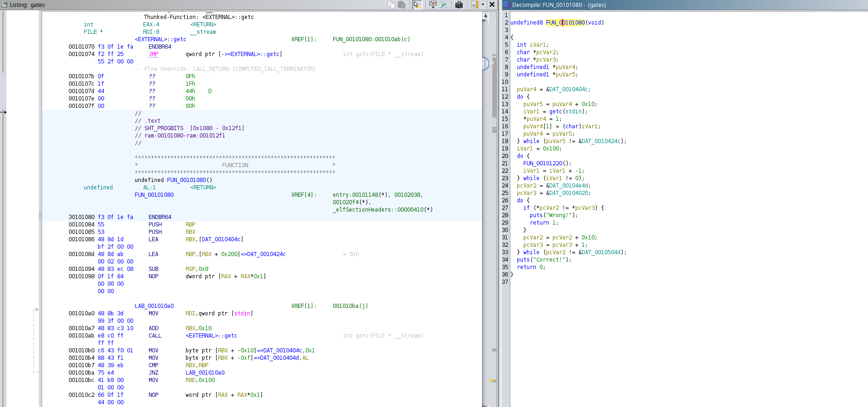Click the DAT_0010404c reference in the decompiler
868x407 pixels.
pyautogui.click(x=569, y=89)
